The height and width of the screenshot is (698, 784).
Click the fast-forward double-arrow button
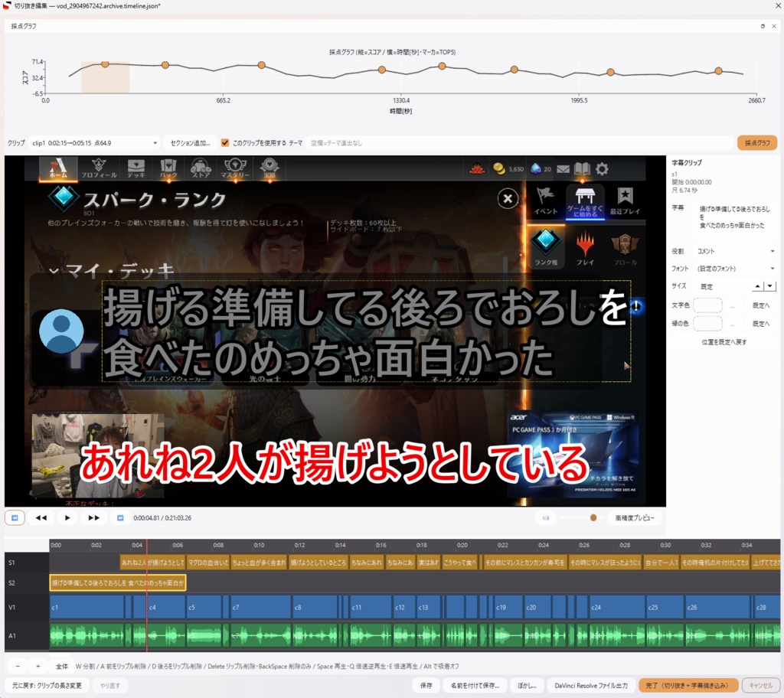point(94,517)
